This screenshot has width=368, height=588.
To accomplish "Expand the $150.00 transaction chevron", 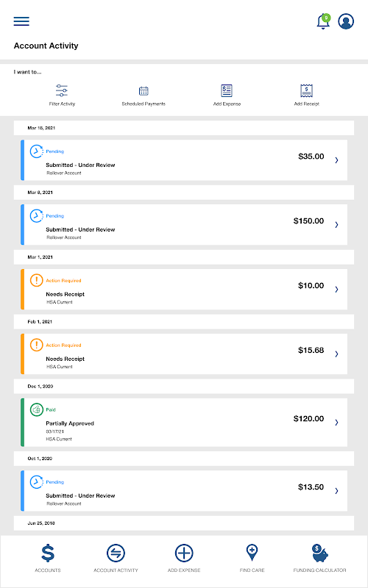I will (x=336, y=225).
